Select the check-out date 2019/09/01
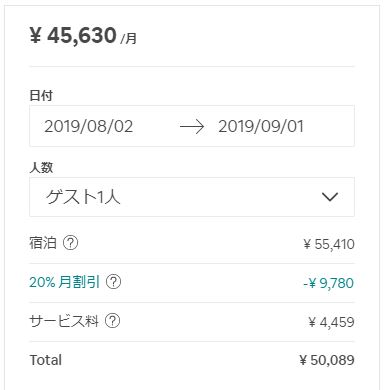 pos(261,126)
